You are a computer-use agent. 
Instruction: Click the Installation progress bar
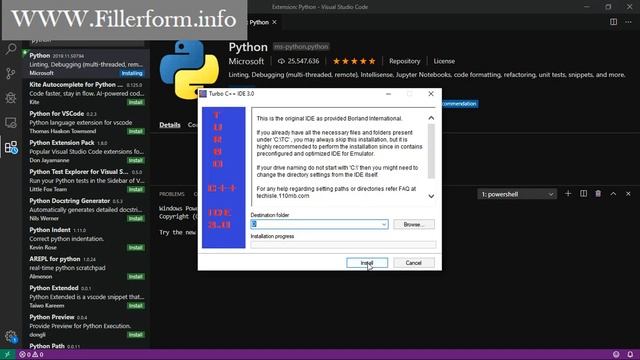coord(343,244)
